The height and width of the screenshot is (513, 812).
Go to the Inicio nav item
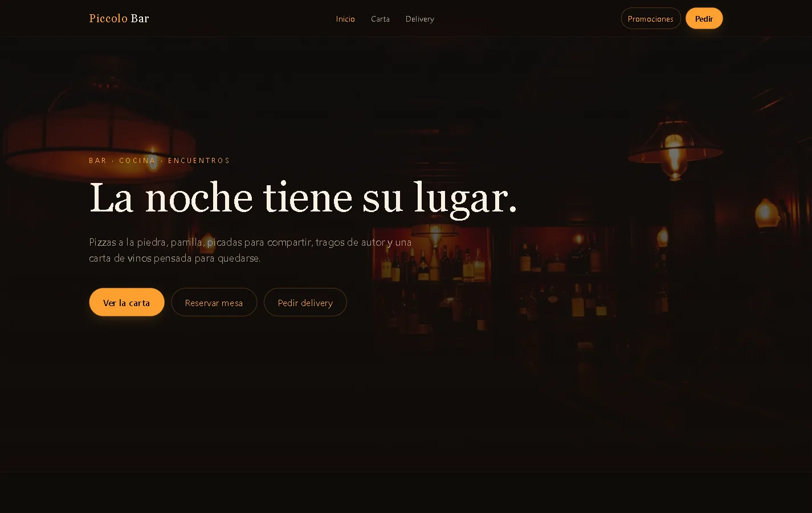[x=345, y=19]
